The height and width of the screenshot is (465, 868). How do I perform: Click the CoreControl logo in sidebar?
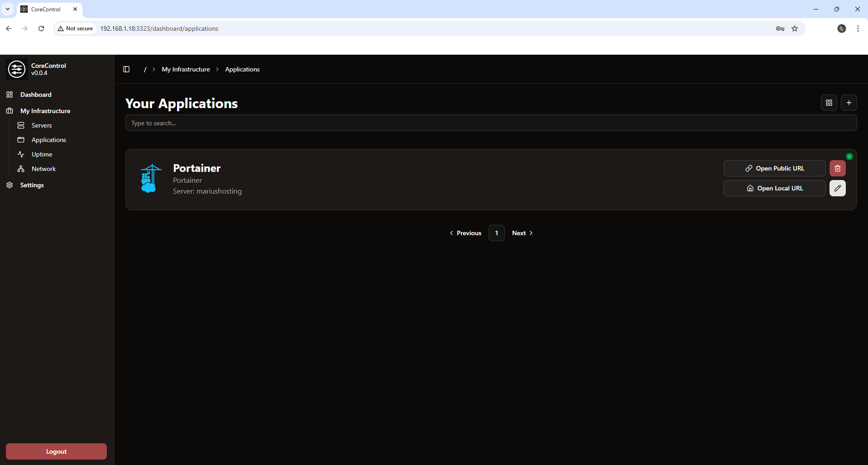[x=17, y=69]
